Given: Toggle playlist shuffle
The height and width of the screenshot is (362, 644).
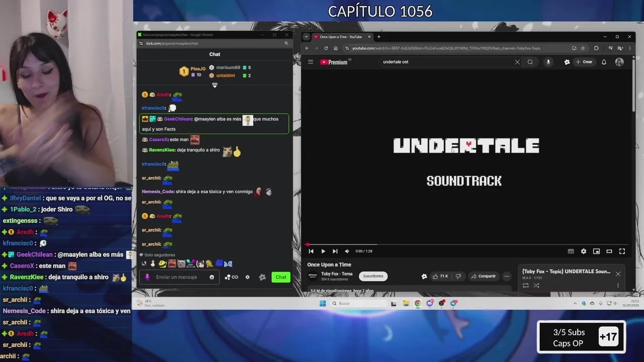Looking at the screenshot, I should pos(536,286).
